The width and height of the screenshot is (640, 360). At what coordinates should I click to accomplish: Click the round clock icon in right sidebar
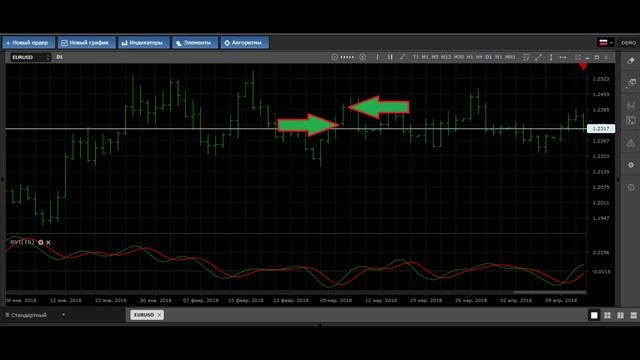coord(631,187)
